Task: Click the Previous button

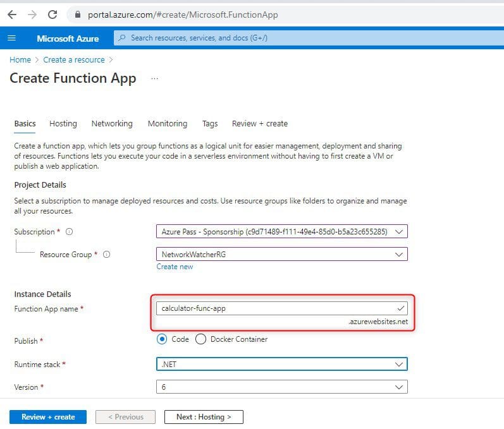Action: (125, 417)
